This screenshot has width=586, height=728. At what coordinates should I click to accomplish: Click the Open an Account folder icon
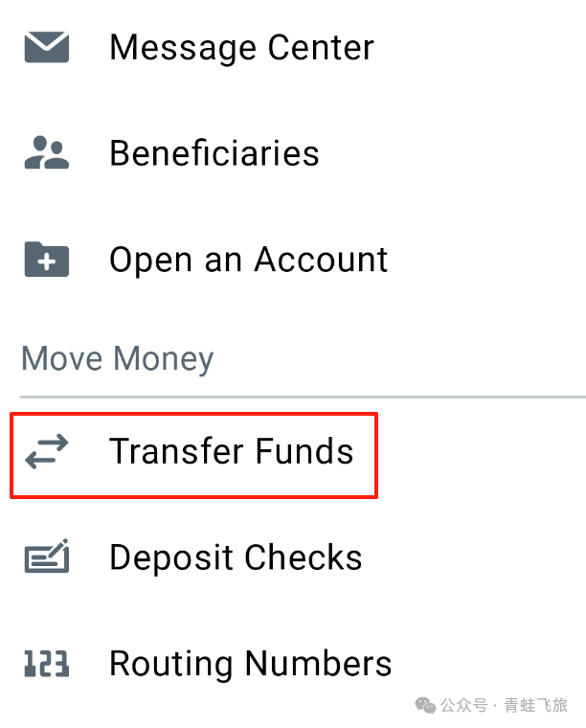(46, 260)
